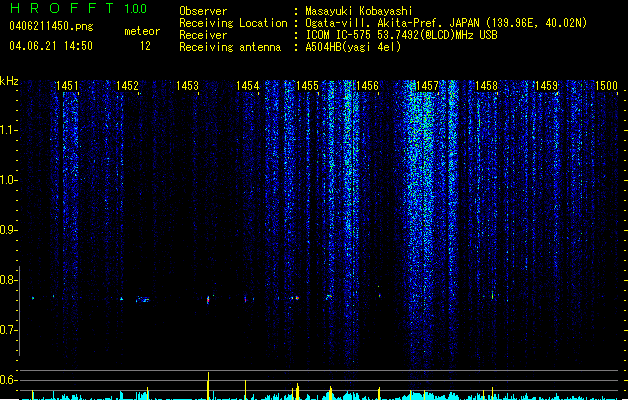Click the 1456 time marker

pyautogui.click(x=367, y=85)
